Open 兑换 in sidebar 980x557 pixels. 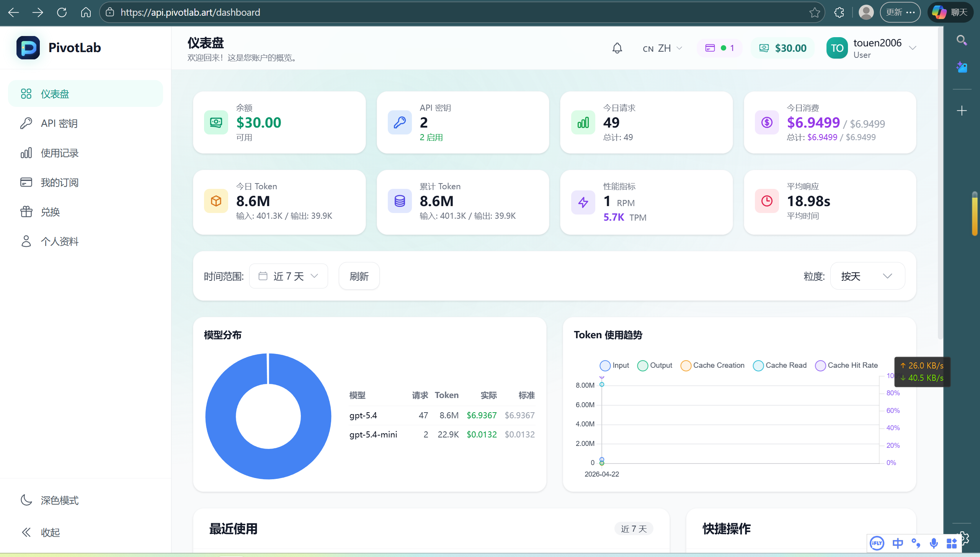click(x=86, y=212)
